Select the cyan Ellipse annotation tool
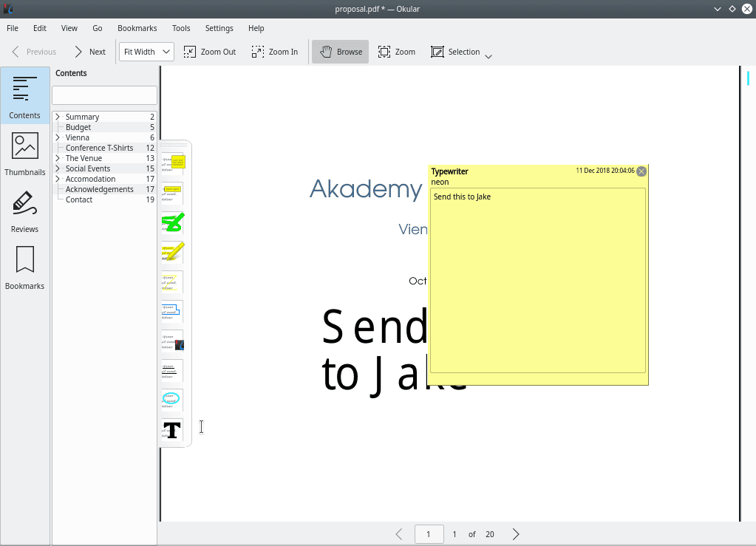Screen dimensions: 756x546 171,400
